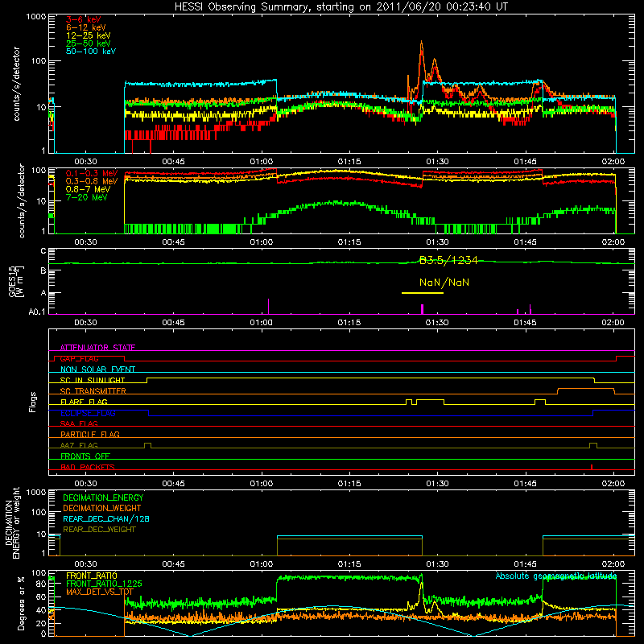The image size is (644, 644).
Task: Click the MAX_DET_VS_TOT legend label
Action: click(x=100, y=592)
